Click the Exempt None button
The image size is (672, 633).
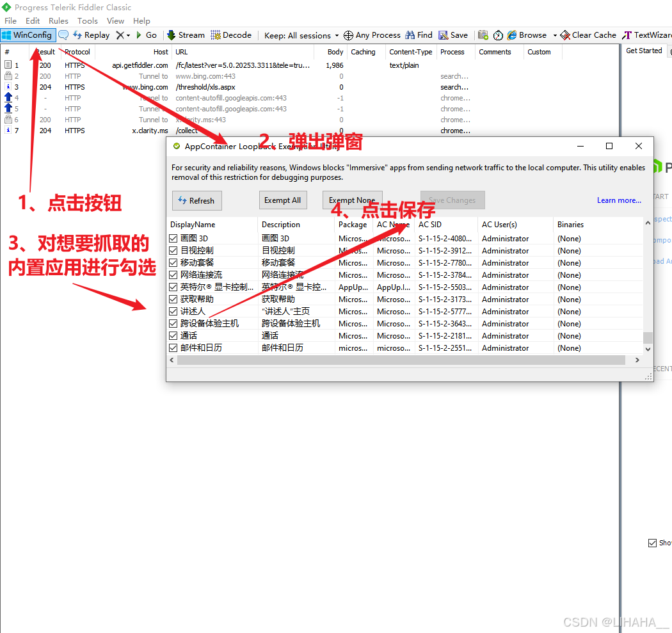(352, 200)
